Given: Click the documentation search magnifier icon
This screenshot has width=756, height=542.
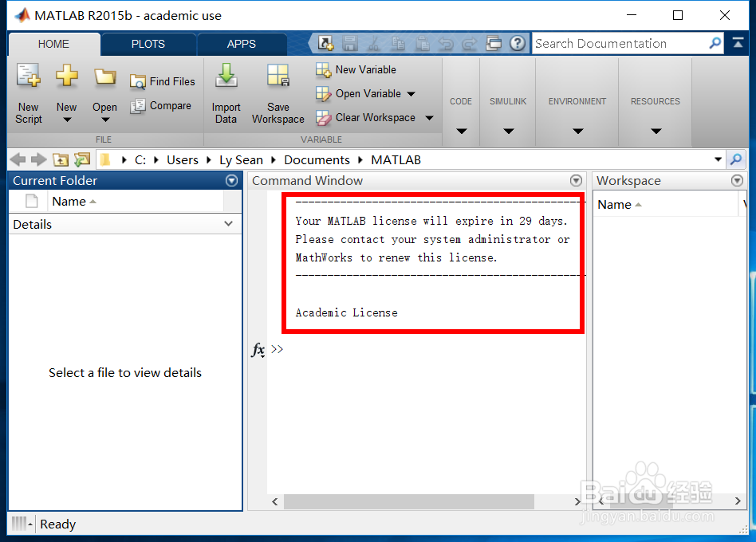Looking at the screenshot, I should point(715,43).
